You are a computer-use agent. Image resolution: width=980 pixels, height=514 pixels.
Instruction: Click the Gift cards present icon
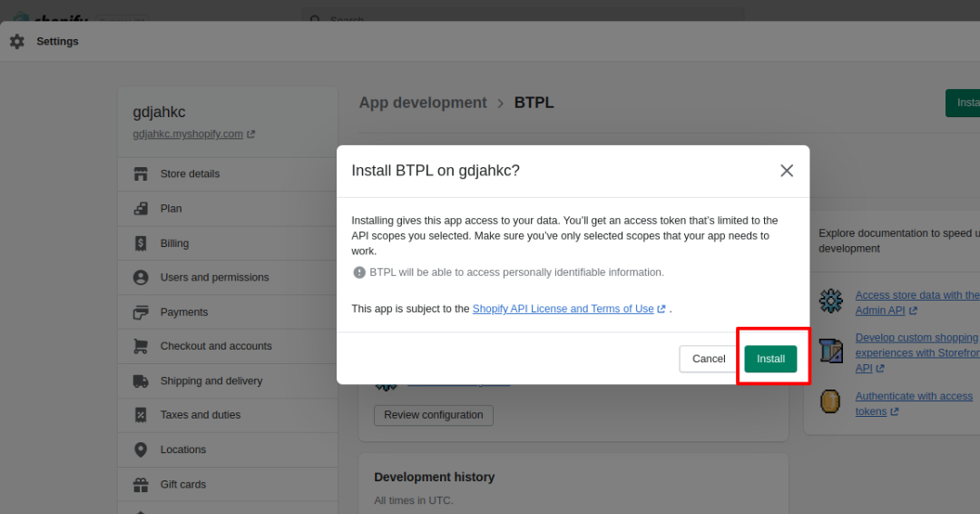pyautogui.click(x=141, y=485)
